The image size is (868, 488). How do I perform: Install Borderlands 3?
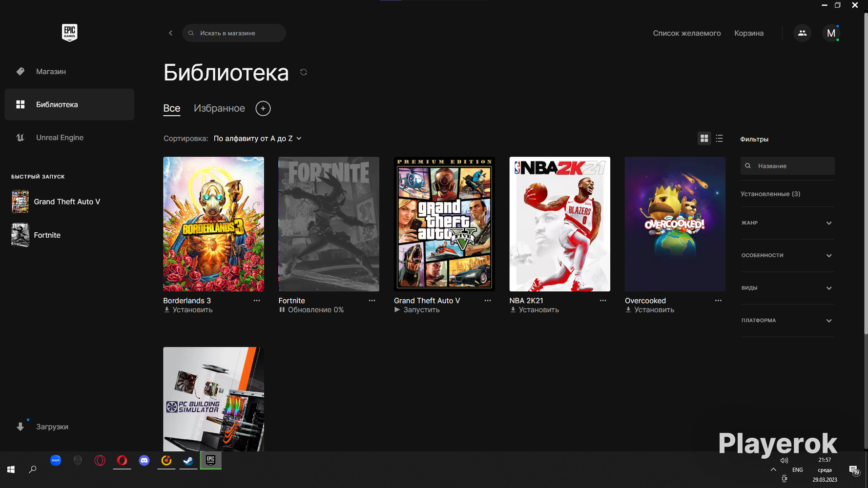point(188,310)
